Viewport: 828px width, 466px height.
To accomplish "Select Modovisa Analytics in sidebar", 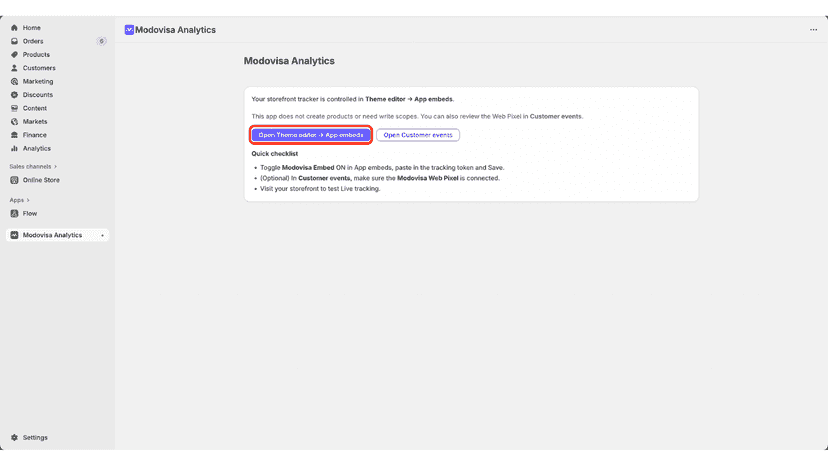I will (58, 235).
